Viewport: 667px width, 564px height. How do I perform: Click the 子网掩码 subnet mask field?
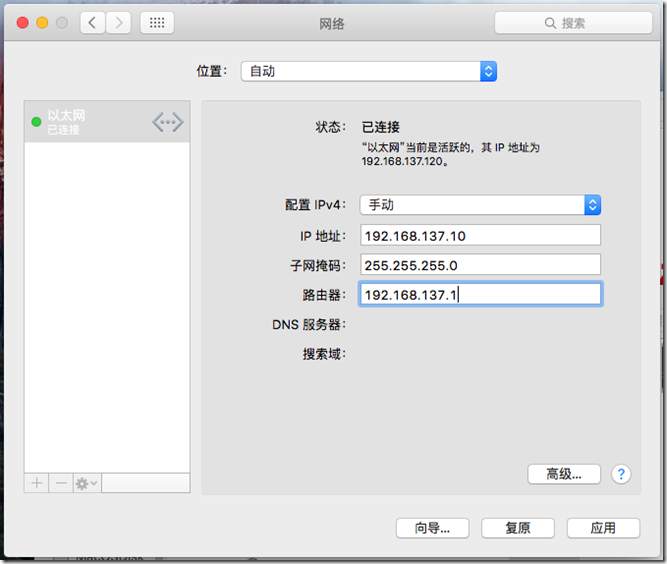[480, 265]
